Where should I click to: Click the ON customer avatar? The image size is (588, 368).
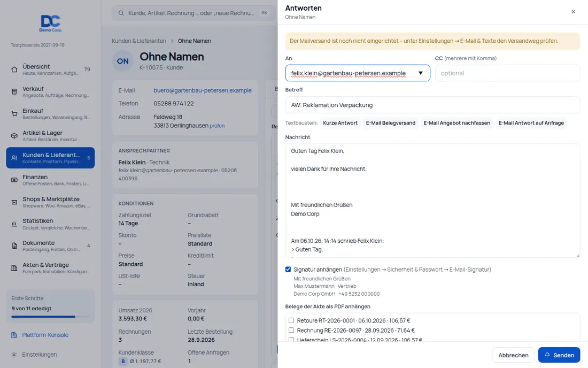click(x=122, y=61)
